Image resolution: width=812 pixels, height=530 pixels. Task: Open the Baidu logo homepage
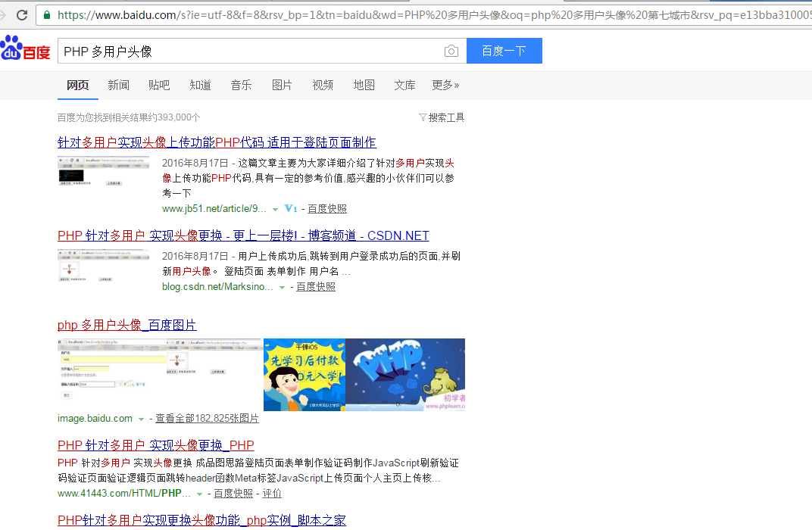pos(26,48)
